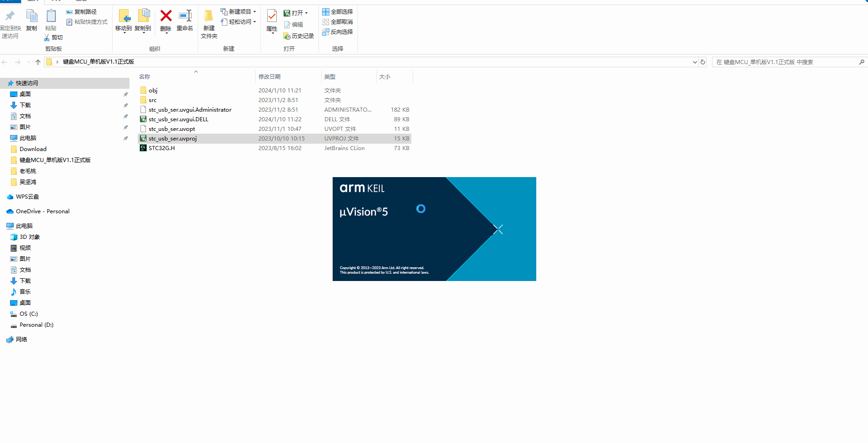The image size is (868, 443).
Task: Open 键盘MCU_单机版V1.1正式版 in sidebar
Action: [55, 160]
